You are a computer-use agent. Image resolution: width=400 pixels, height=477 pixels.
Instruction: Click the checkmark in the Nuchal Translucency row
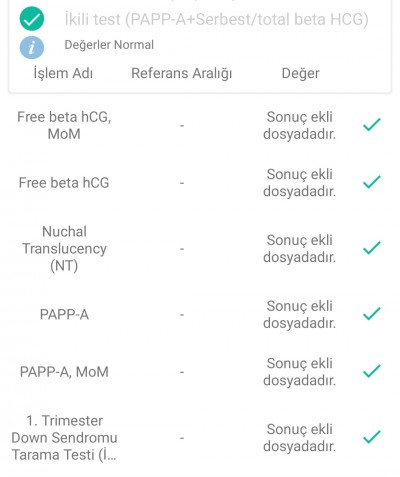[x=372, y=248]
